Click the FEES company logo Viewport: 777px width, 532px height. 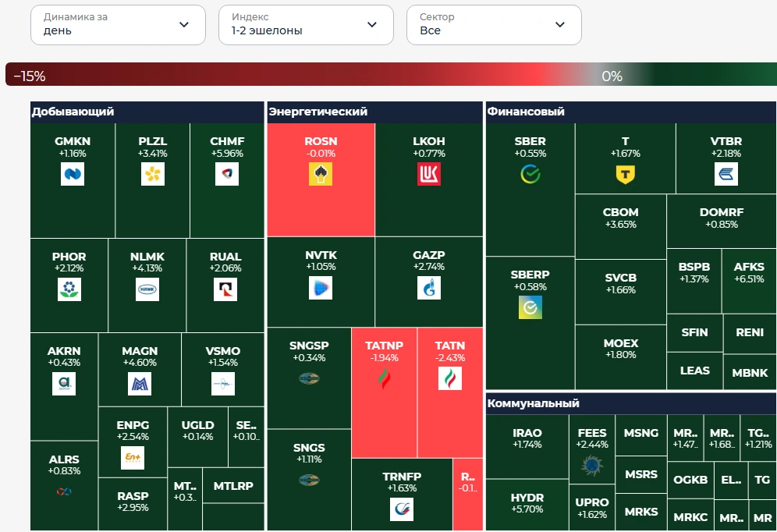click(592, 465)
